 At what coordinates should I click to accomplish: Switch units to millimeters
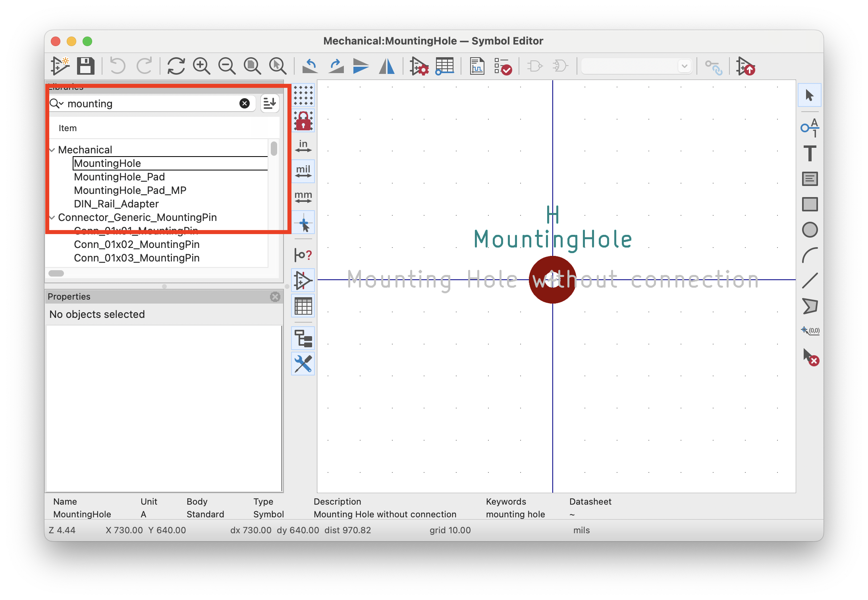[303, 197]
